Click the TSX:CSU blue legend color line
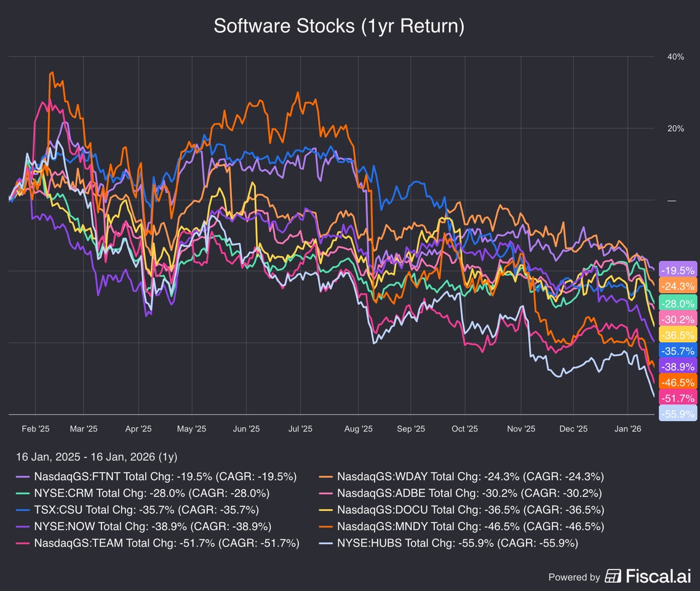This screenshot has width=700, height=591. click(22, 510)
